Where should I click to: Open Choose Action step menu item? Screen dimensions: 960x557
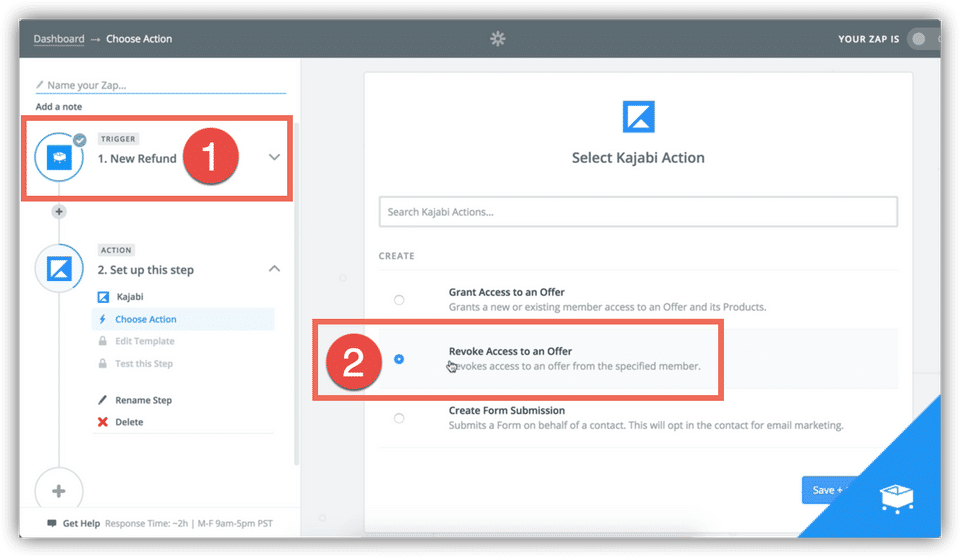point(183,319)
